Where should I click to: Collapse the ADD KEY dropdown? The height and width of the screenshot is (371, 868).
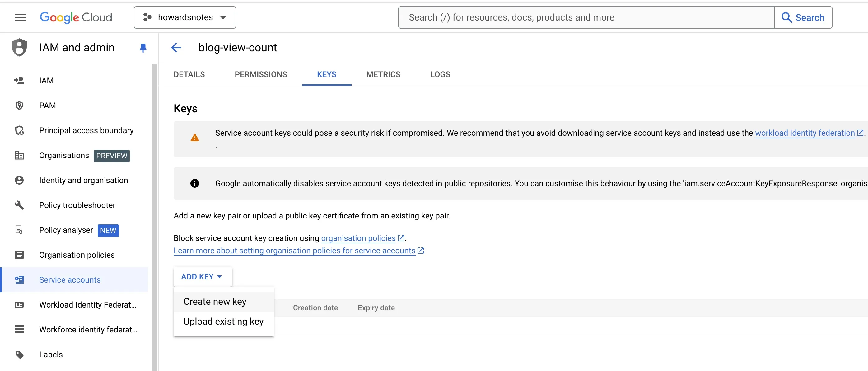coord(202,276)
